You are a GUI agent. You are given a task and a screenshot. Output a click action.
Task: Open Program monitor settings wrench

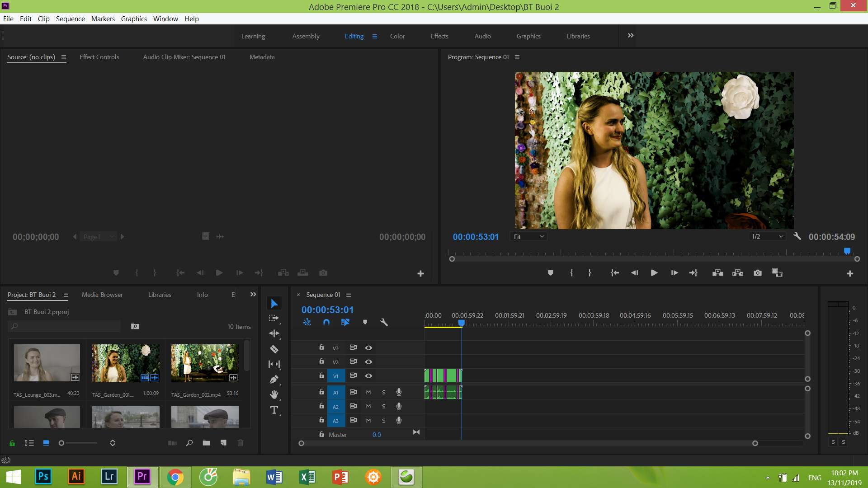(x=797, y=236)
